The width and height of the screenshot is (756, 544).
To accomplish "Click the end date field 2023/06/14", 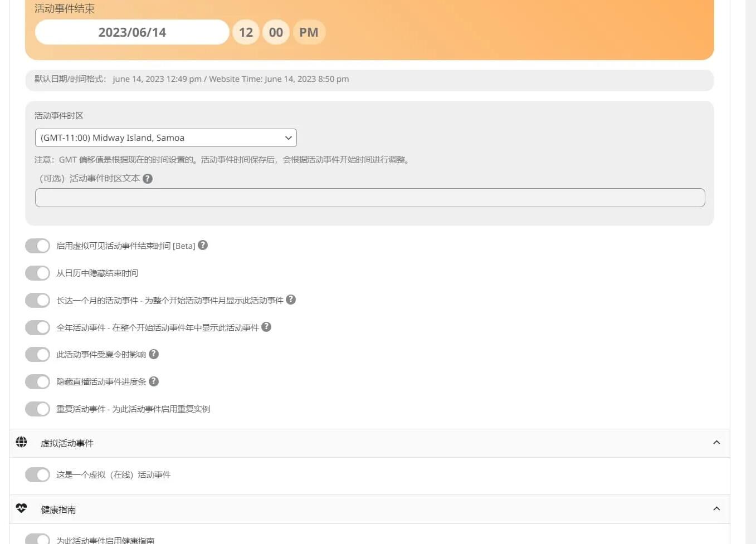I will [132, 32].
